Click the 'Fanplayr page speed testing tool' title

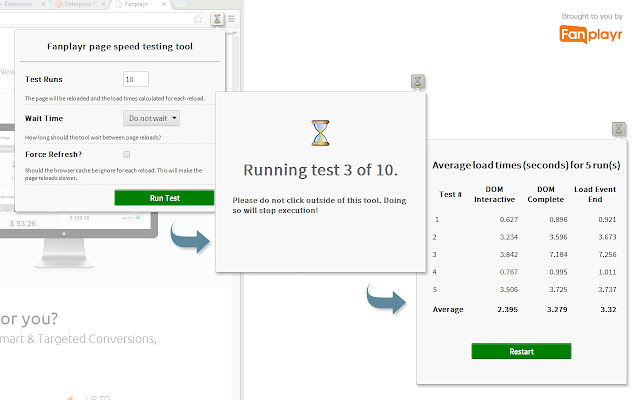(x=120, y=47)
